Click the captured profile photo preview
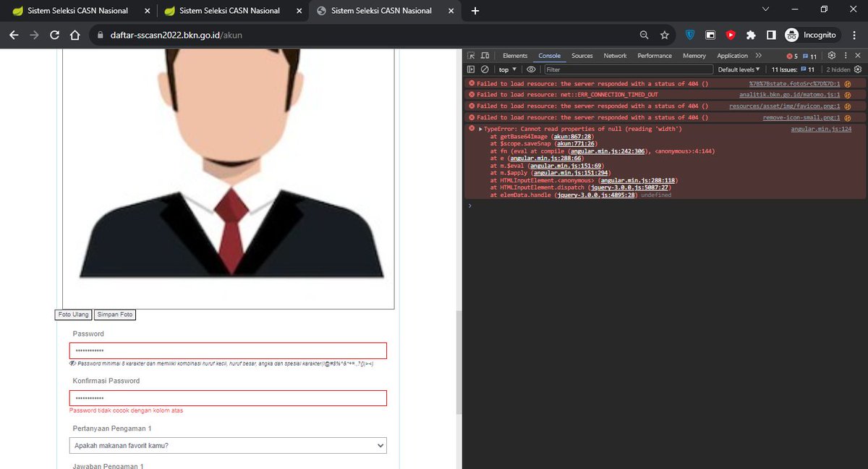Image resolution: width=868 pixels, height=469 pixels. 229,179
